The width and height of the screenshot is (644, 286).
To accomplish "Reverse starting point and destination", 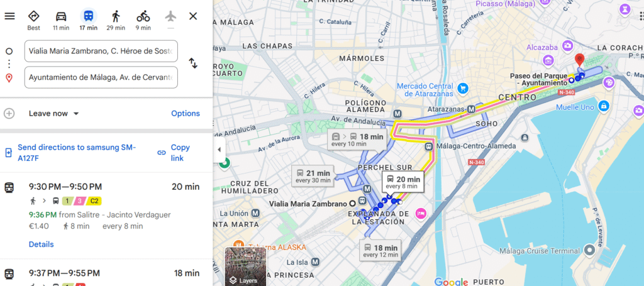I will pyautogui.click(x=193, y=63).
